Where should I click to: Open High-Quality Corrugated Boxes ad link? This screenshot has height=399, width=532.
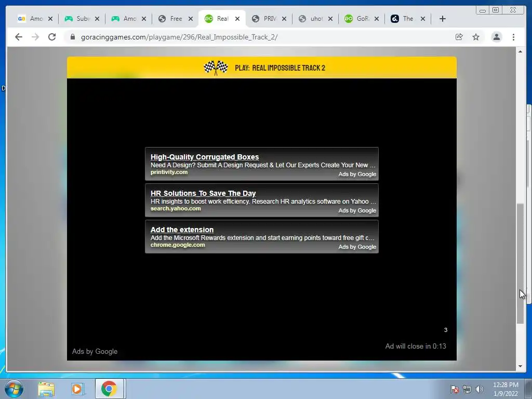click(x=205, y=157)
